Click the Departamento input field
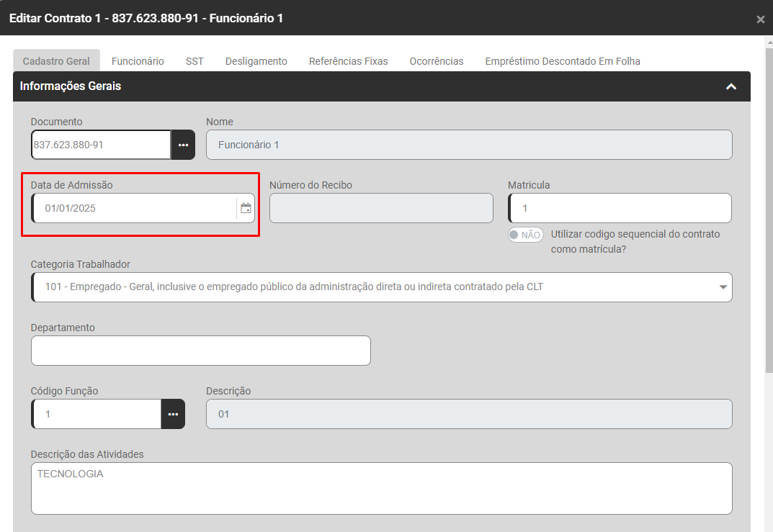The width and height of the screenshot is (773, 532). pyautogui.click(x=201, y=351)
